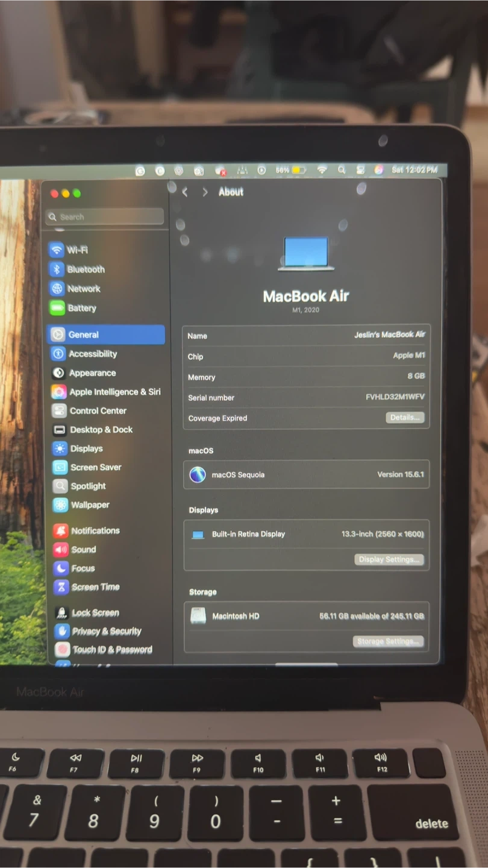Open Touch ID & Password settings

tap(111, 650)
